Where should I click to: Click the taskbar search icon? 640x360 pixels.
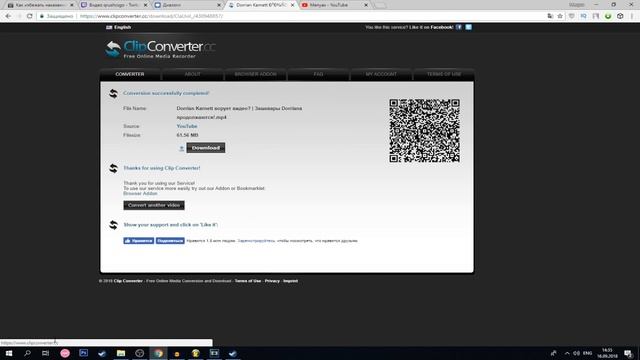(27, 353)
